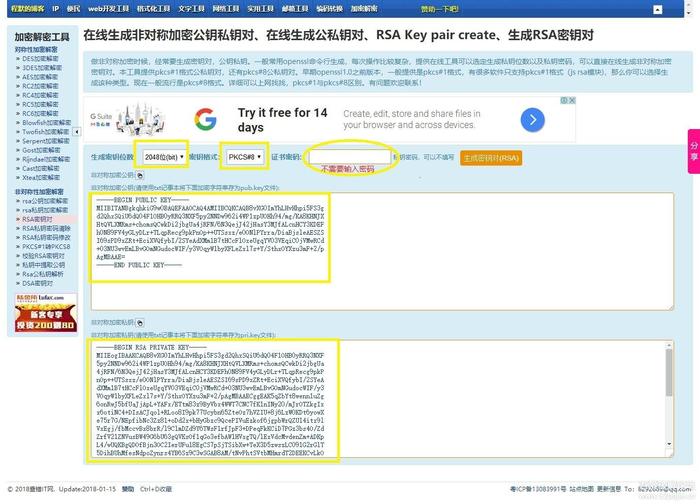Click the copy icon beside private key label
The height and width of the screenshot is (504, 700).
[x=140, y=323]
